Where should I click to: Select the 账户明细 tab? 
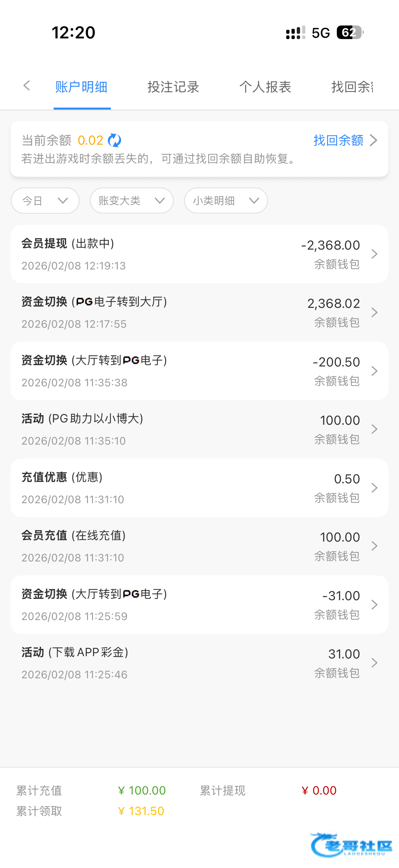tap(81, 87)
